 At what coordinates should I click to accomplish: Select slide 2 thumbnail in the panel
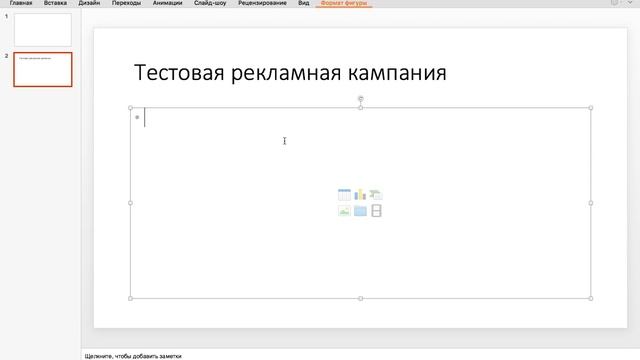tap(43, 69)
